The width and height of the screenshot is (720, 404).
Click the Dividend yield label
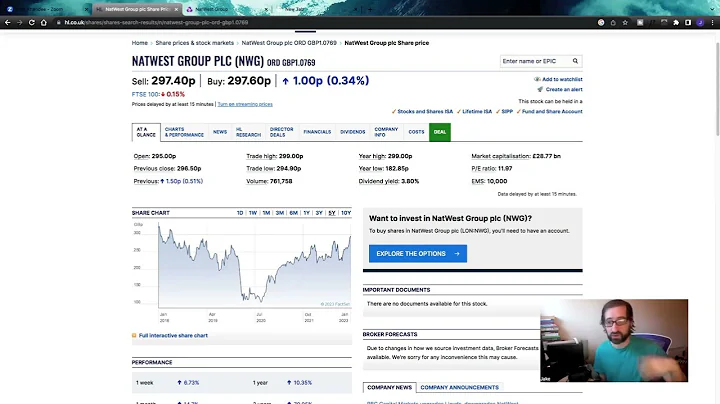379,181
